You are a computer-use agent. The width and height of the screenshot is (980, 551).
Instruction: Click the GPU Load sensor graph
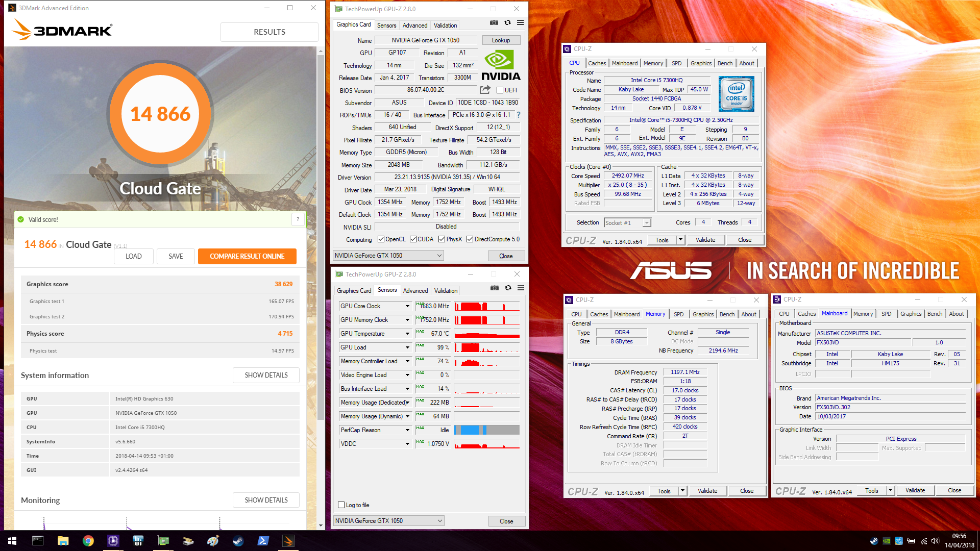(x=486, y=347)
